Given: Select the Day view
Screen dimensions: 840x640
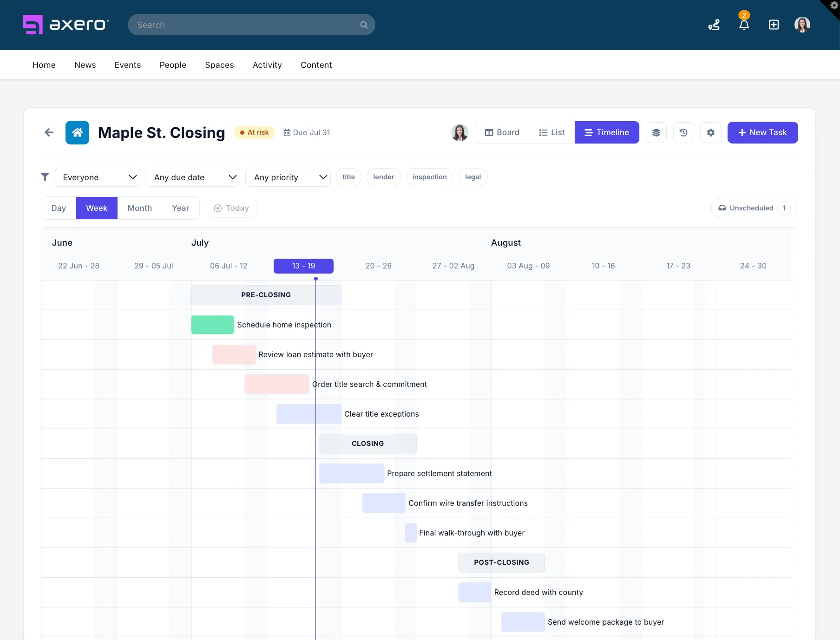Looking at the screenshot, I should 59,208.
